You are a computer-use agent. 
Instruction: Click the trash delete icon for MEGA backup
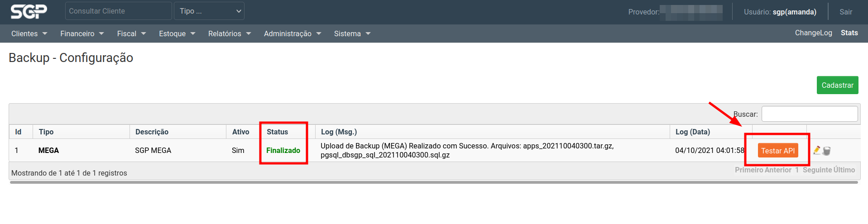pyautogui.click(x=827, y=151)
